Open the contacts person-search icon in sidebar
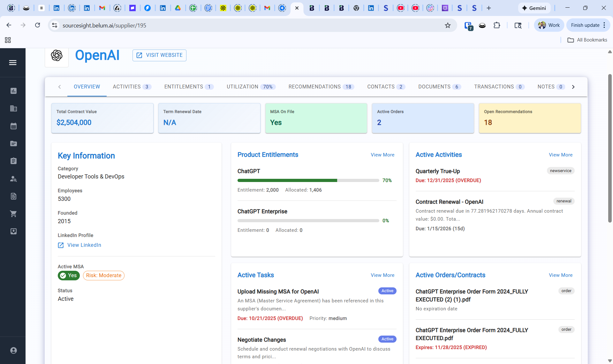Image resolution: width=613 pixels, height=364 pixels. coord(13,179)
